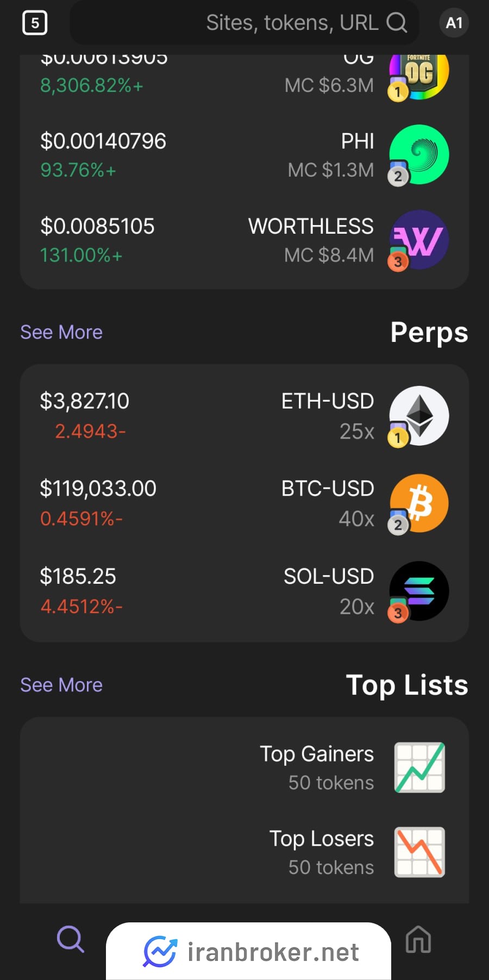
Task: Open the WORTHLESS token purple icon
Action: point(419,240)
